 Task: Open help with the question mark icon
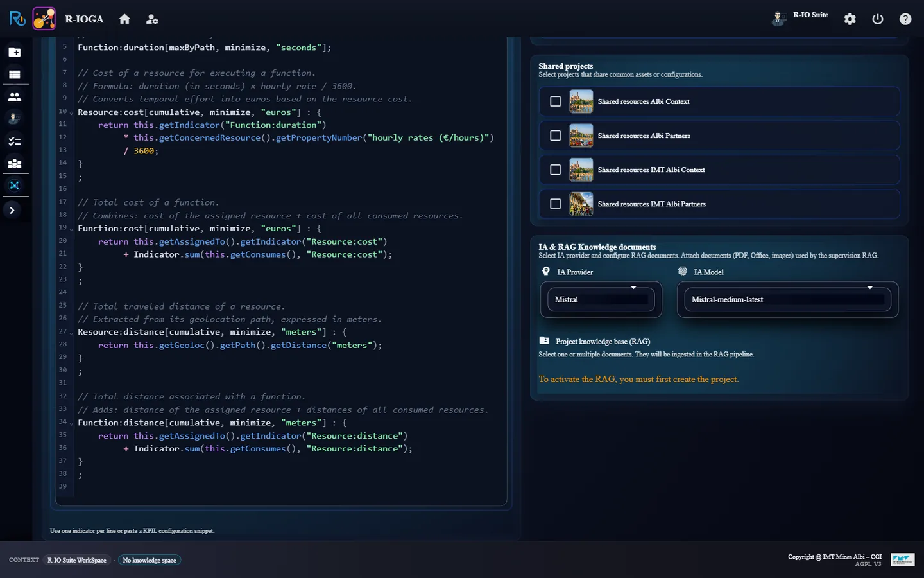pos(905,19)
